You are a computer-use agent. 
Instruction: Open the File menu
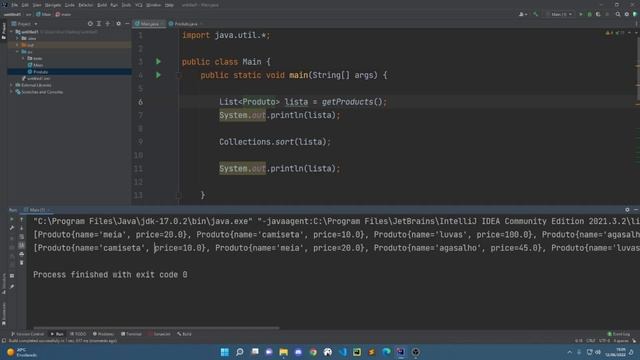14,5
